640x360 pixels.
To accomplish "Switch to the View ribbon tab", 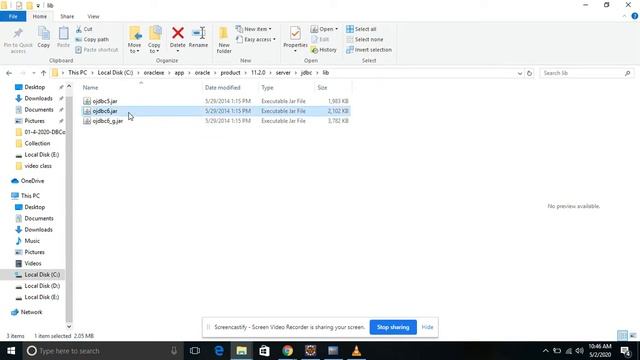I will click(x=93, y=16).
